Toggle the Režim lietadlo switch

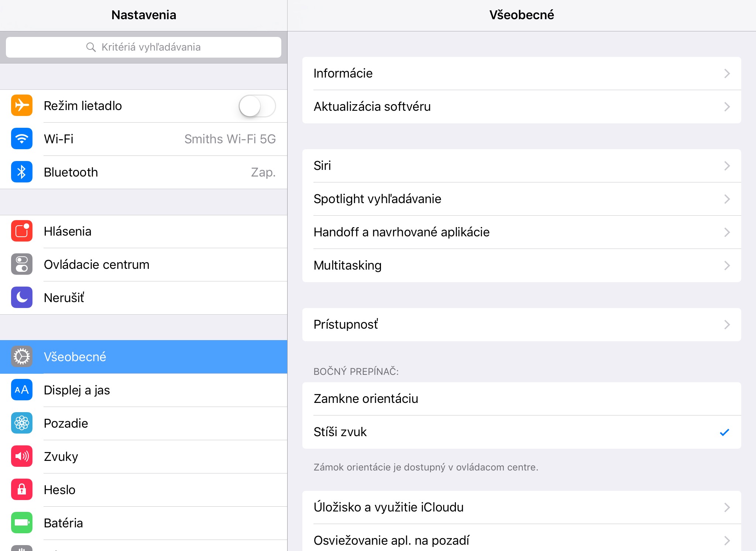click(x=257, y=106)
